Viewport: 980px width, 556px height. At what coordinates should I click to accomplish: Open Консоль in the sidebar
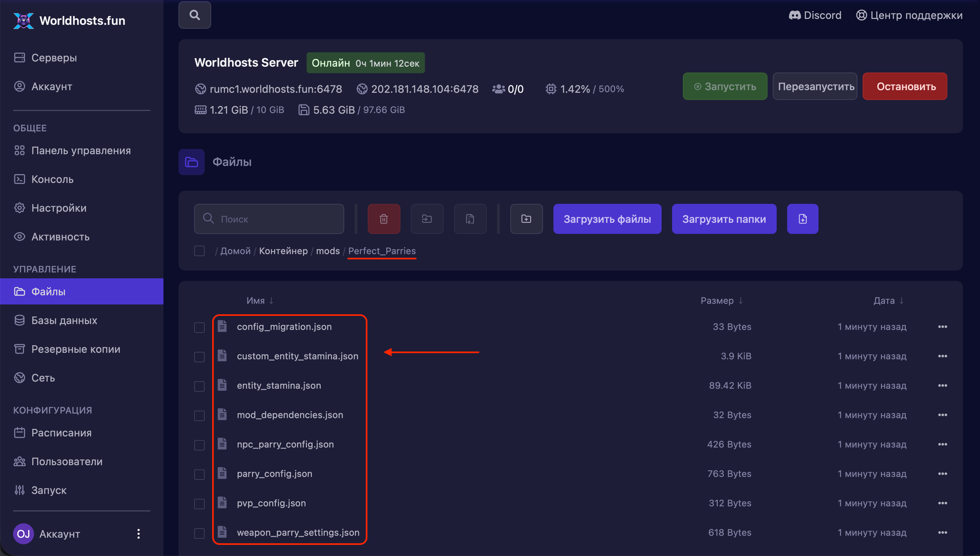(x=52, y=179)
